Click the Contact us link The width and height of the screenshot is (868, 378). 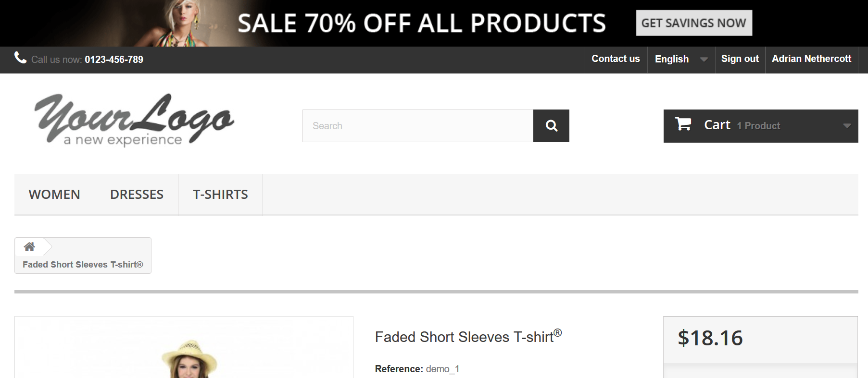[616, 59]
